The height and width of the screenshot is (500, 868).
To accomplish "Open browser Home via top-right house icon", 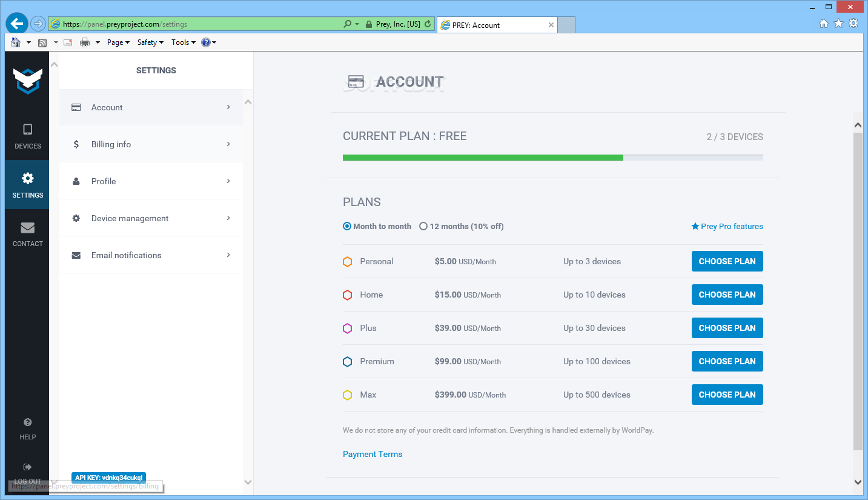I will point(823,24).
